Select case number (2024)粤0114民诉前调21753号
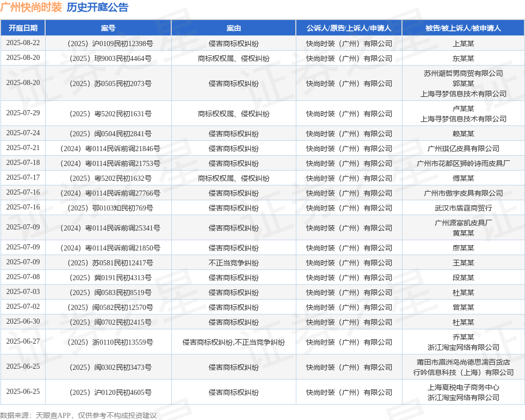This screenshot has width=525, height=420. pos(110,163)
